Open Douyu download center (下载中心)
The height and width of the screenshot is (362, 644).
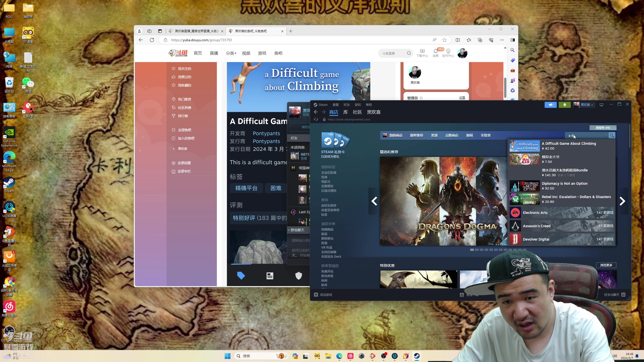422,53
